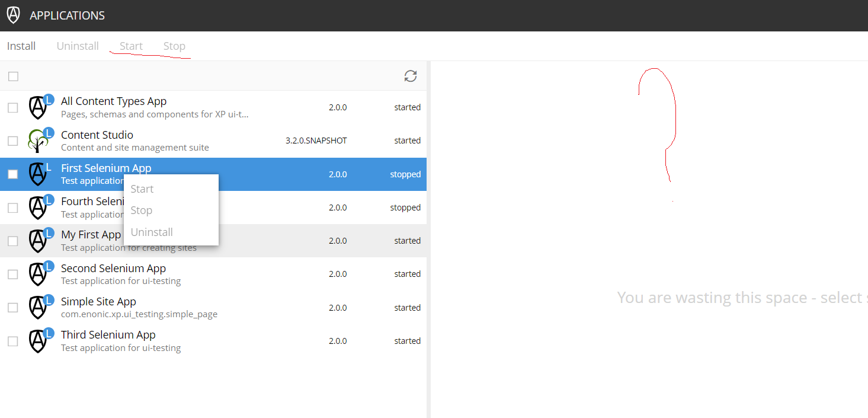
Task: Select the All Content Types App row name
Action: pyautogui.click(x=114, y=101)
